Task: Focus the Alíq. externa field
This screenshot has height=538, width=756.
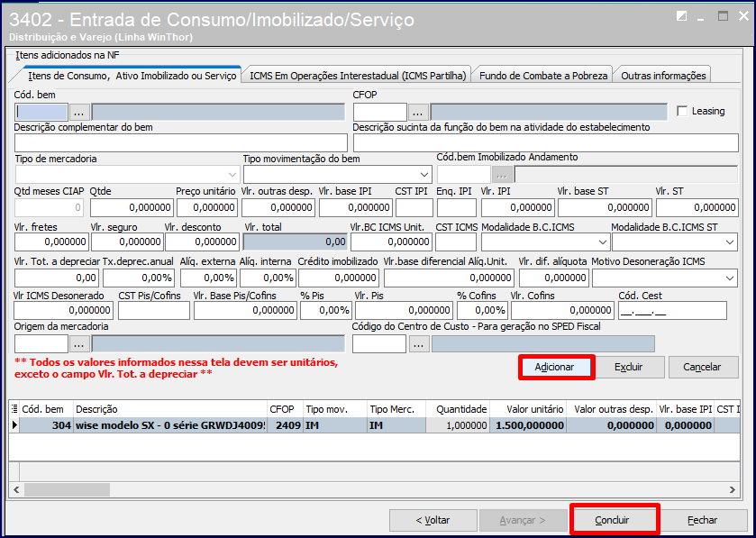Action: tap(209, 278)
